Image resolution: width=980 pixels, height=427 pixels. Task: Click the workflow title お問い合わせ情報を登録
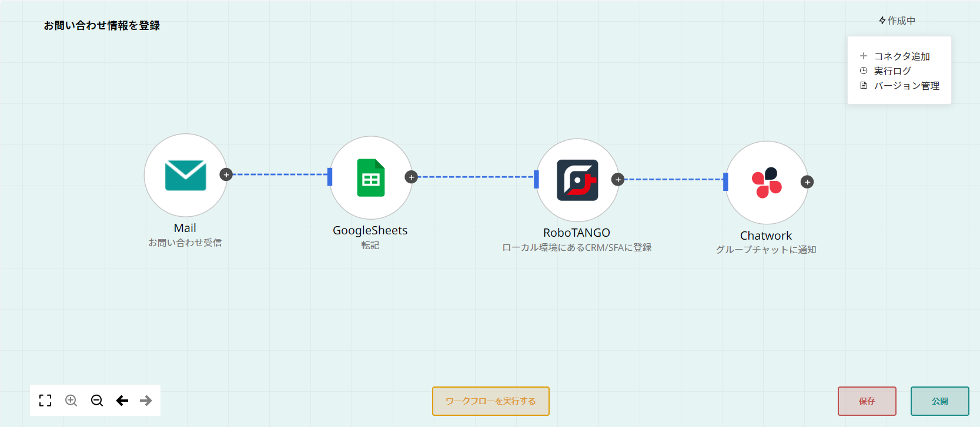point(102,25)
